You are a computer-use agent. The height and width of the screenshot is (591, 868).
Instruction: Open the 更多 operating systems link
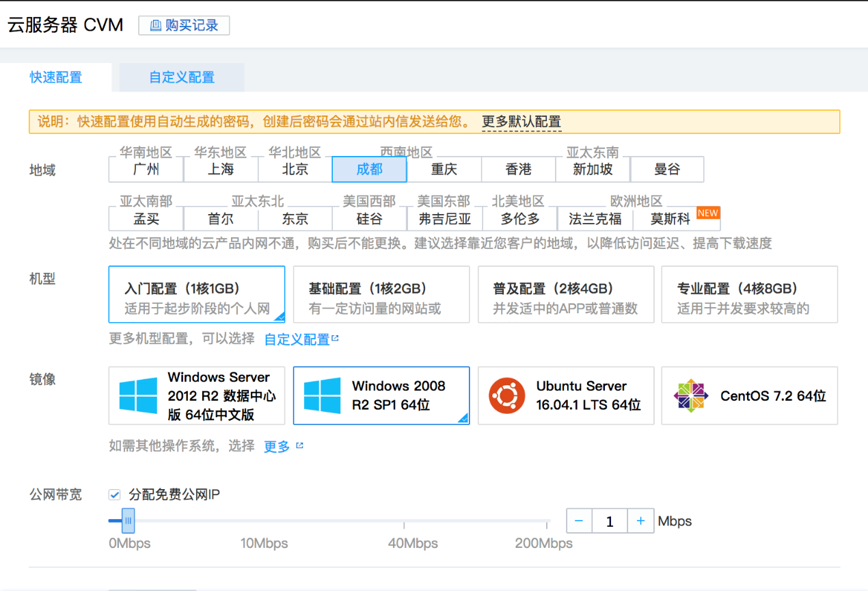coord(277,446)
